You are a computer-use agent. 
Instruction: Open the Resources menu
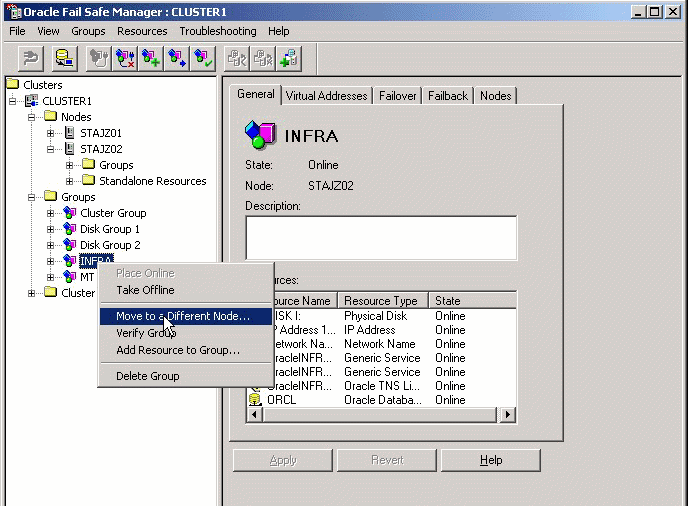pos(142,31)
